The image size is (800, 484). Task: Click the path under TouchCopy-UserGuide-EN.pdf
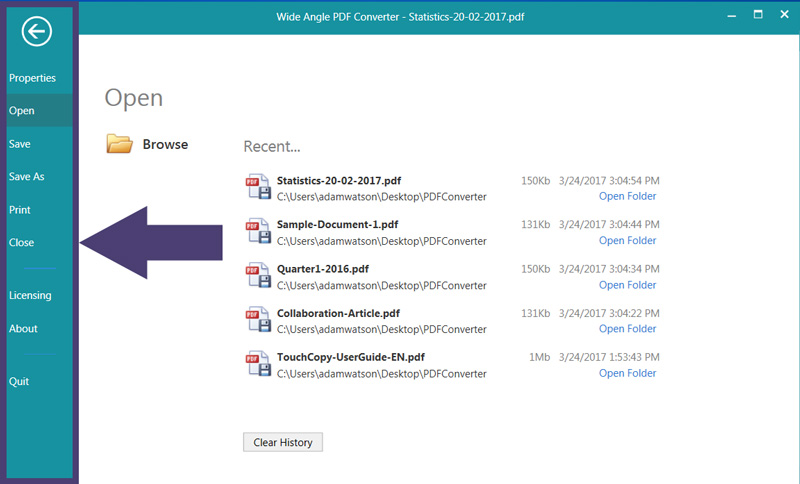[x=382, y=374]
